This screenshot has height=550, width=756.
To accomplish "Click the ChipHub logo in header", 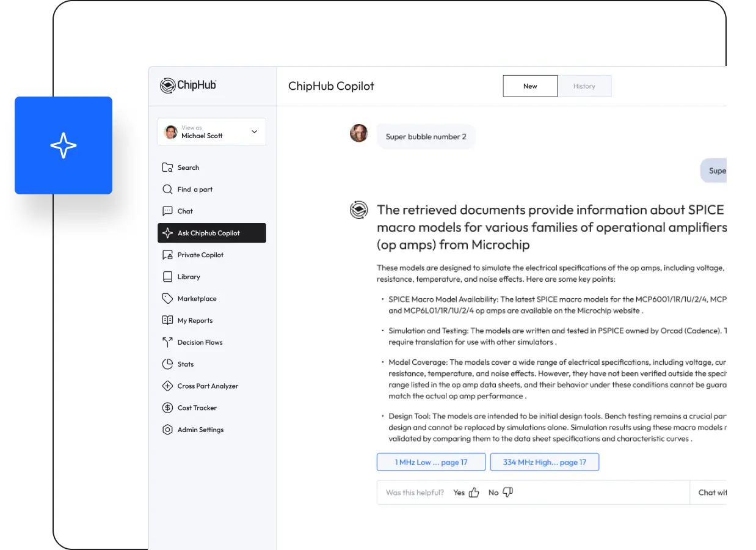I will tap(188, 86).
